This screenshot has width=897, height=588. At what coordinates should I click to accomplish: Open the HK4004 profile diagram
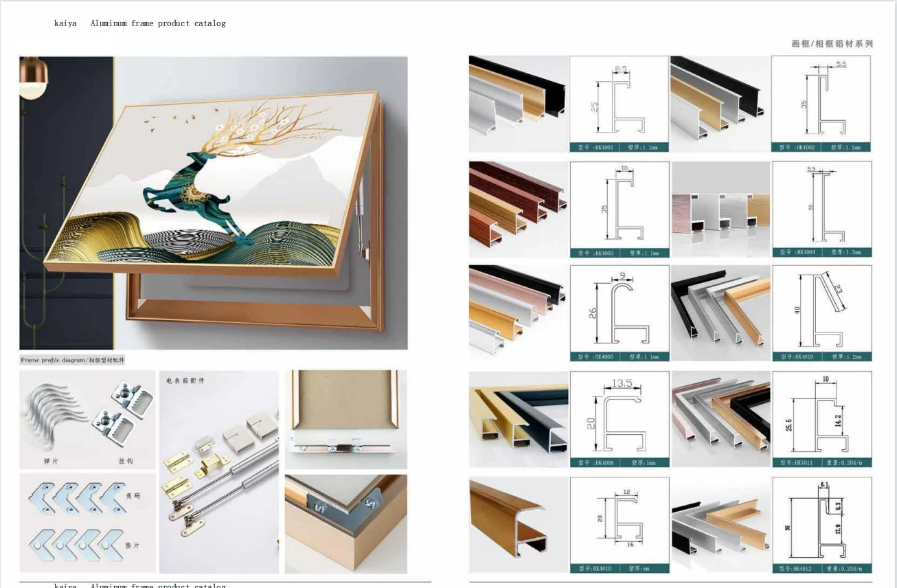(821, 205)
